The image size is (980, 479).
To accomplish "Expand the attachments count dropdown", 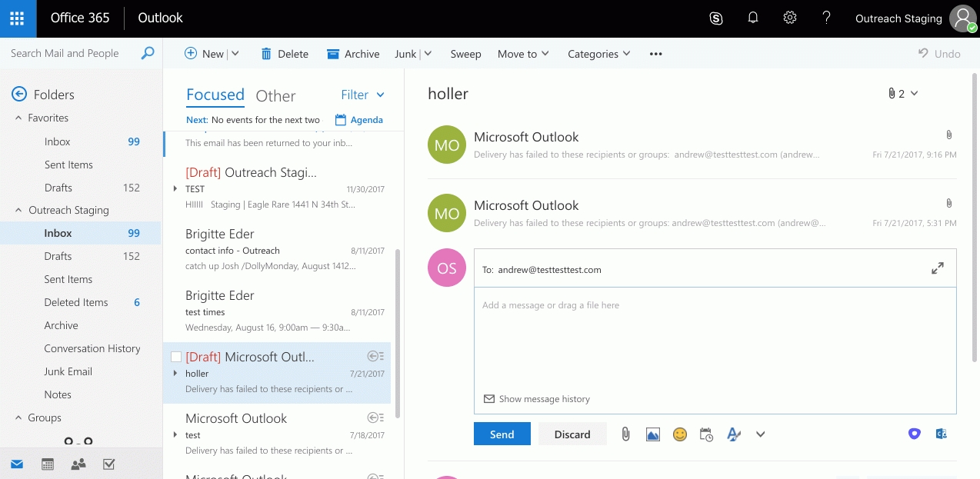I will (903, 94).
